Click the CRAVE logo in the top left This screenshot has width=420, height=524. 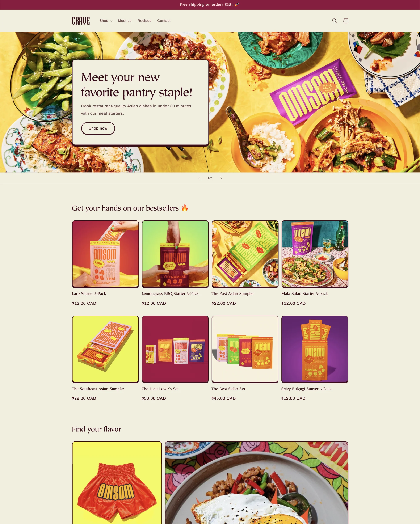point(80,21)
